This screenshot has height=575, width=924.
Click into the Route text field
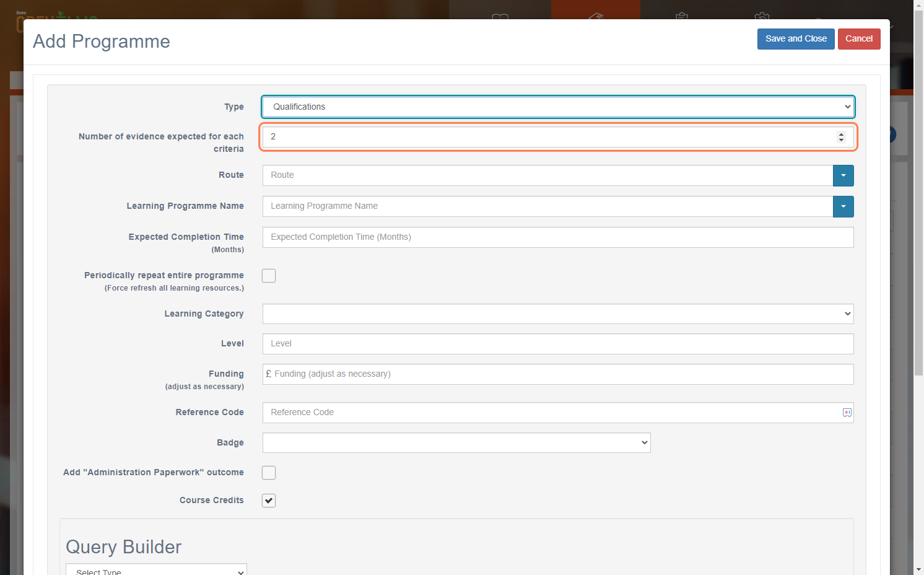tap(547, 175)
